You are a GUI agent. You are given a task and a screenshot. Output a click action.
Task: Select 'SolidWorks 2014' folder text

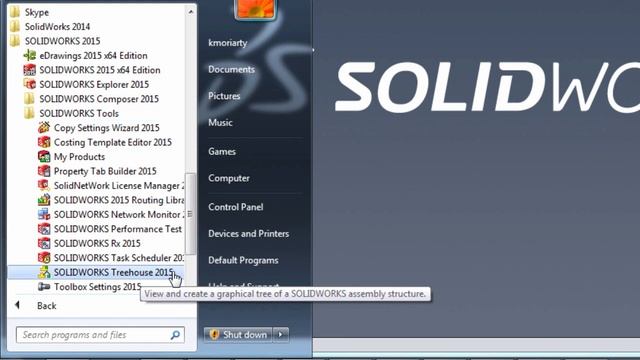[x=57, y=27]
